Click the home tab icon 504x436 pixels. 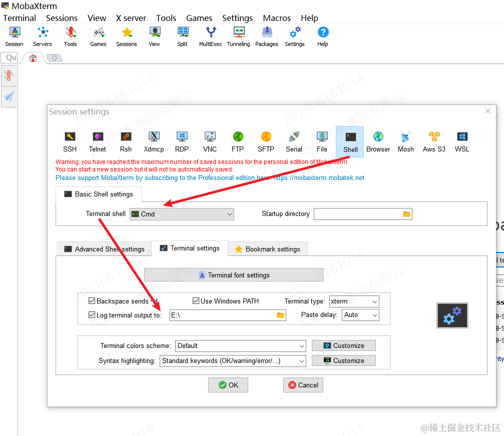click(x=33, y=58)
